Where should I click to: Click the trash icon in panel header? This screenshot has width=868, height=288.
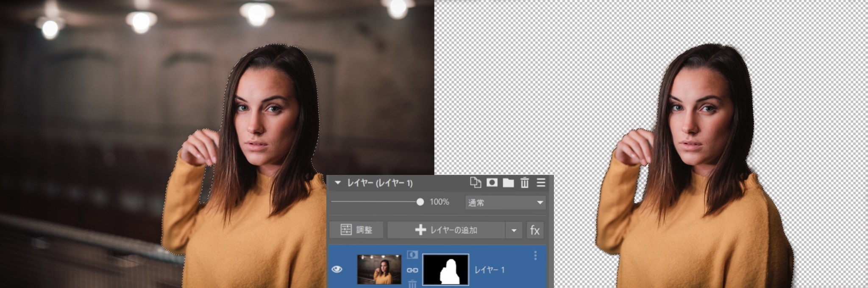click(525, 183)
